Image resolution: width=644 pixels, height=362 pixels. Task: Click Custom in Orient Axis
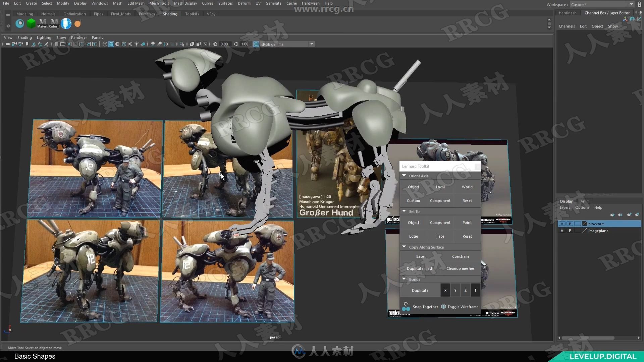(x=413, y=201)
